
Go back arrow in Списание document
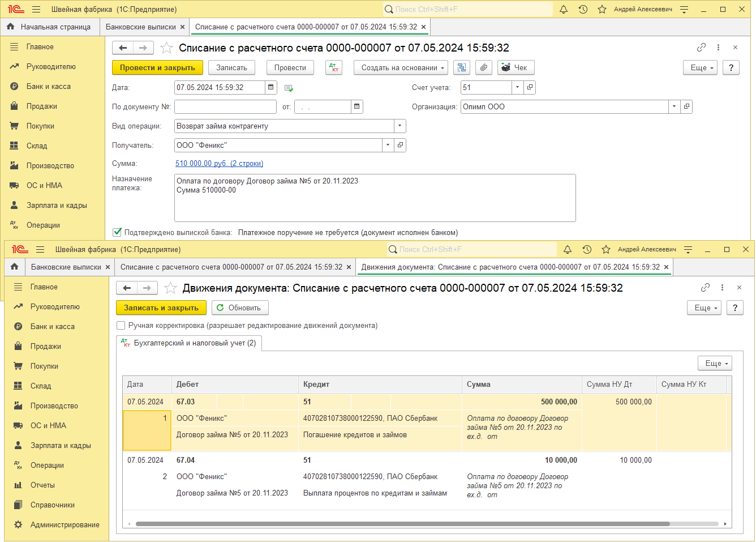pos(123,48)
